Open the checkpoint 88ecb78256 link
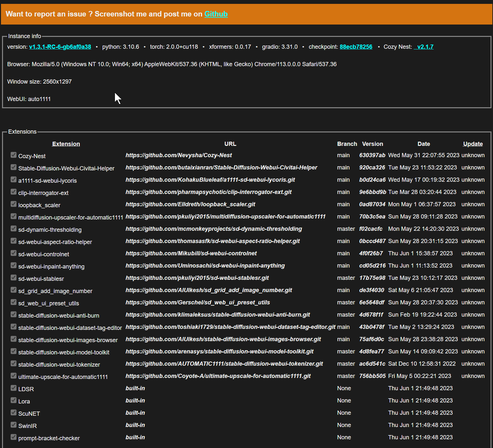The image size is (493, 448). pos(356,46)
